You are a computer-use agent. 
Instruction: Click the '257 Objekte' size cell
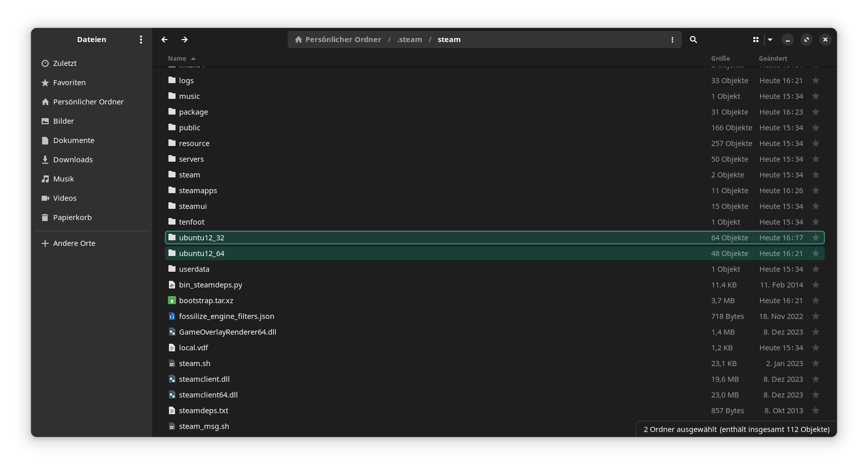732,143
